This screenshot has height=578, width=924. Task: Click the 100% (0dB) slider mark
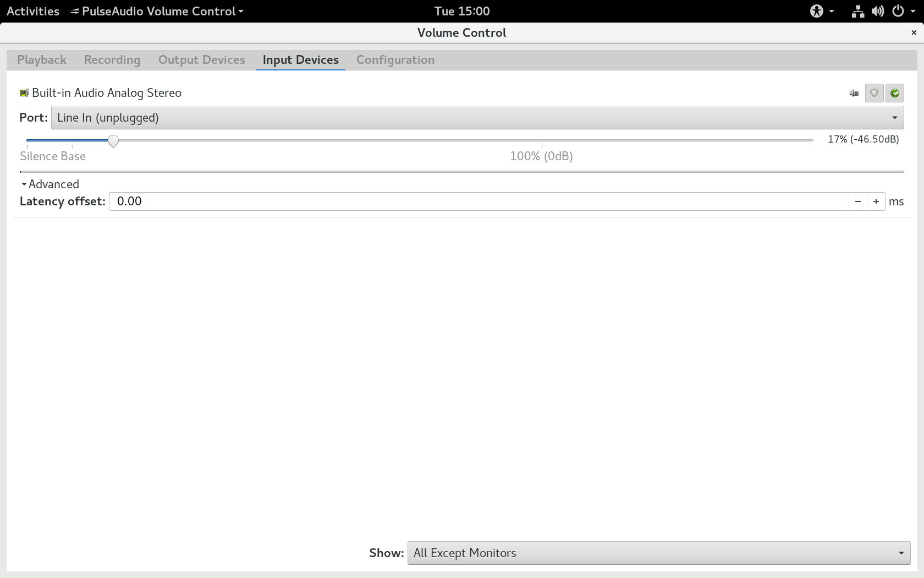point(541,156)
